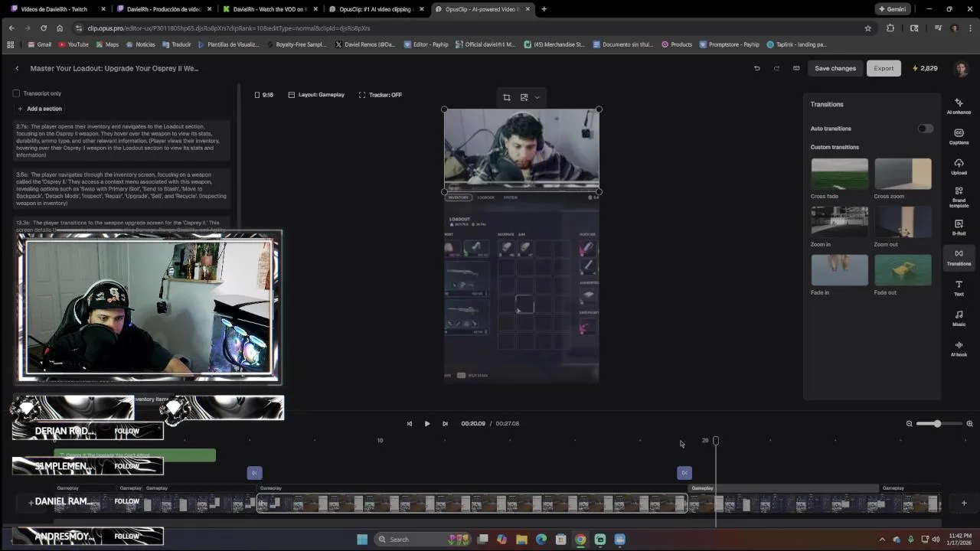Image resolution: width=980 pixels, height=551 pixels.
Task: Click Add a section
Action: 40,109
